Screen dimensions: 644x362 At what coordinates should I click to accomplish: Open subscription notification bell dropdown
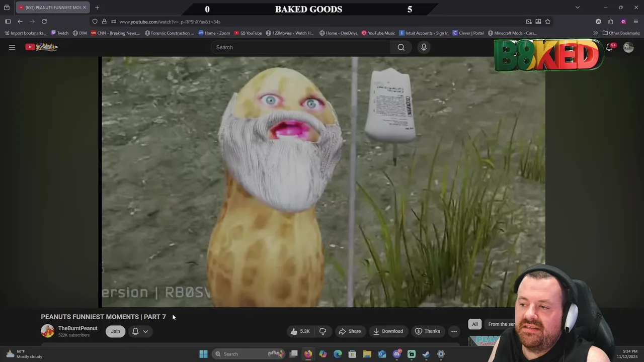click(140, 331)
